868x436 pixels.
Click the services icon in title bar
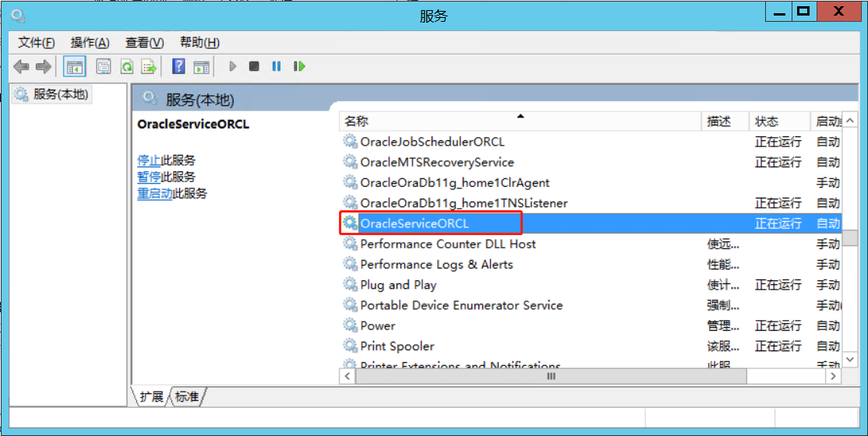point(17,16)
